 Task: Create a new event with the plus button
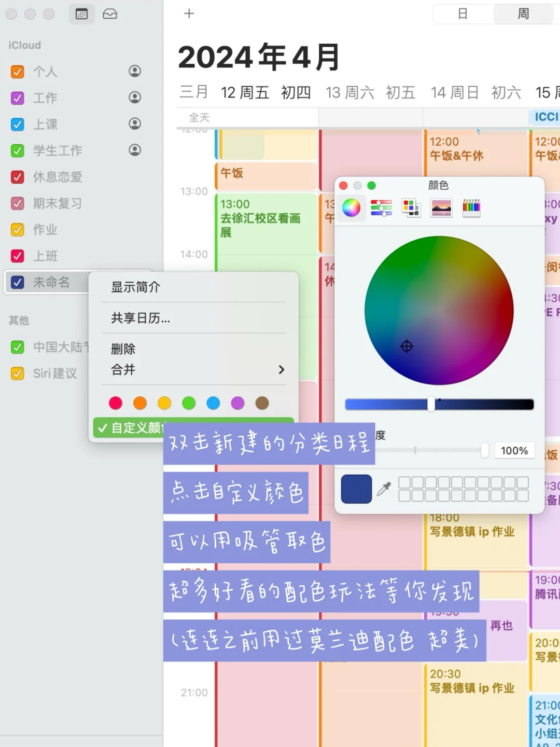pos(189,14)
